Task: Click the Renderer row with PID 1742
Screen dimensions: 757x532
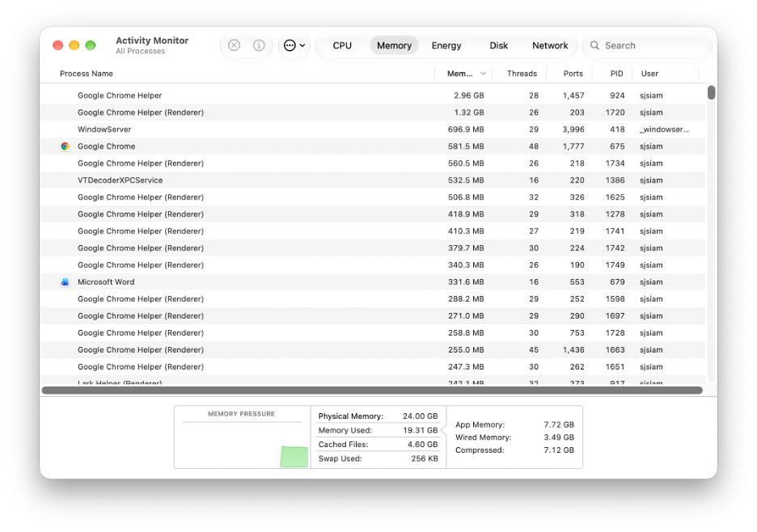Action: tap(372, 248)
